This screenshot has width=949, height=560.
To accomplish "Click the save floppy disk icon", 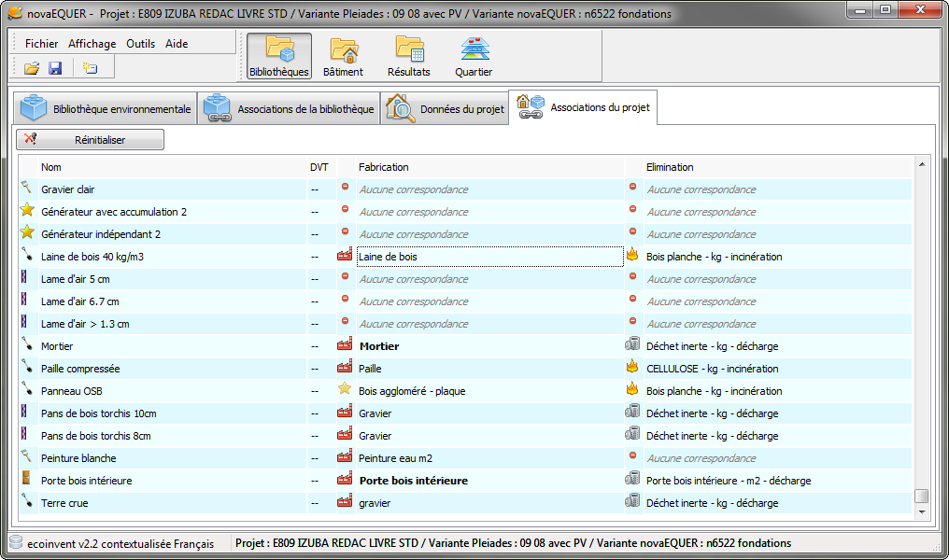I will tap(55, 68).
